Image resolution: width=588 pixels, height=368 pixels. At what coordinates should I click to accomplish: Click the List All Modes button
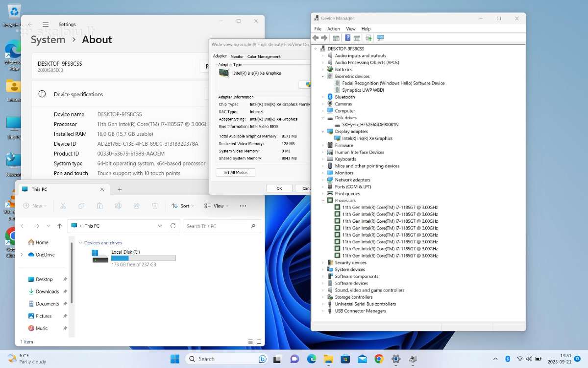tap(236, 173)
